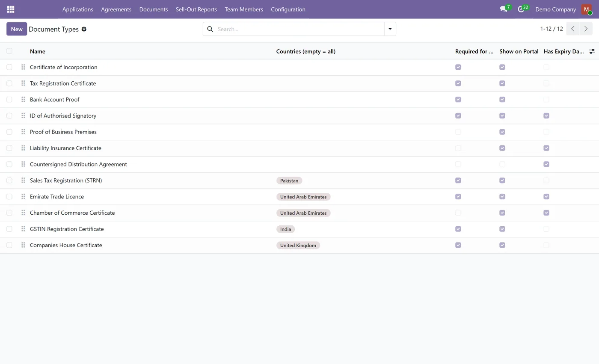Open the conversations chat icon
Image resolution: width=599 pixels, height=364 pixels.
tap(504, 9)
